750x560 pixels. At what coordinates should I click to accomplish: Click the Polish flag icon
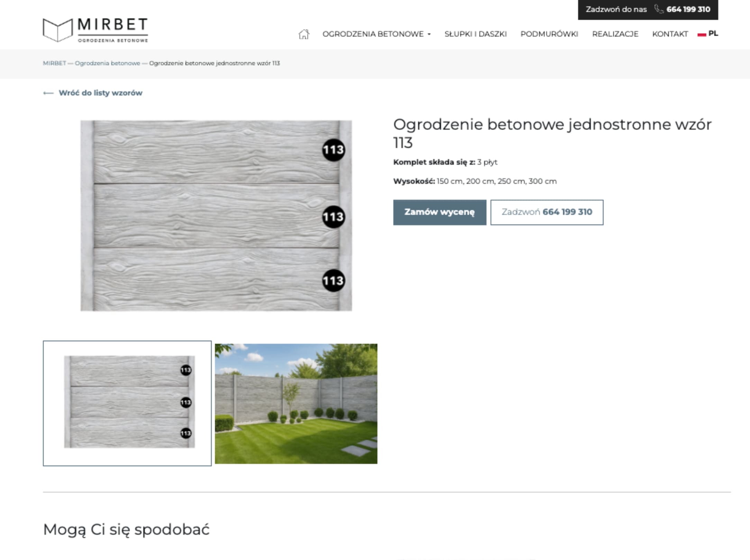click(702, 34)
